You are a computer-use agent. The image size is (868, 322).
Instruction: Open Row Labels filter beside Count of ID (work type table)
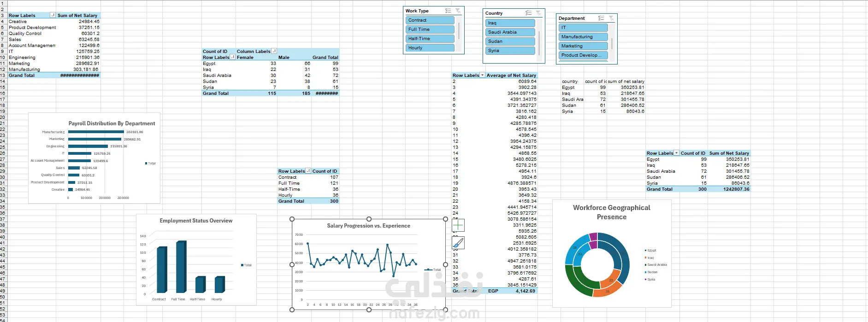pyautogui.click(x=308, y=171)
